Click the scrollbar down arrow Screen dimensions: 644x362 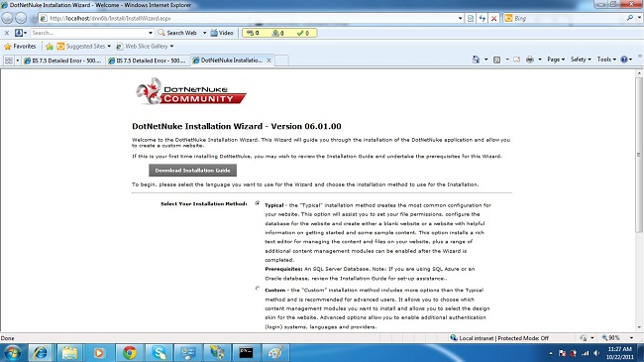point(639,328)
